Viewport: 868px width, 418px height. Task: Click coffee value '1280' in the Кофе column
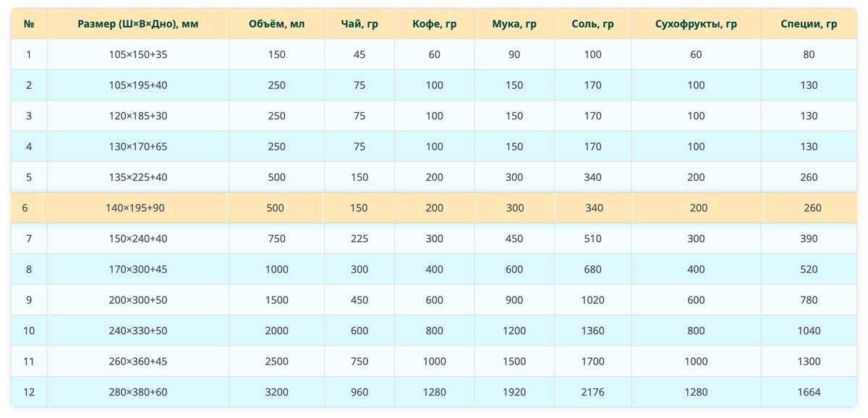coord(435,392)
